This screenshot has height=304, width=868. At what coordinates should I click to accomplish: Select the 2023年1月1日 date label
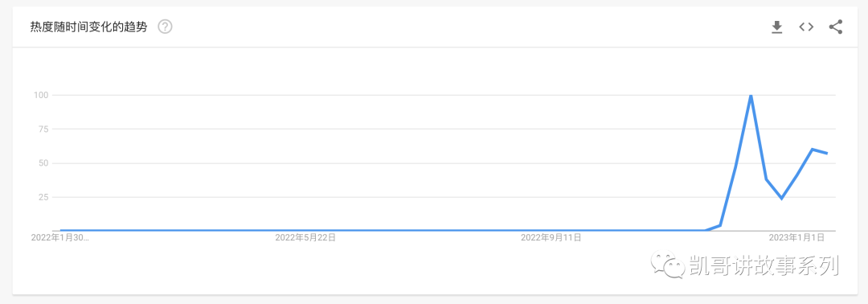pos(796,237)
